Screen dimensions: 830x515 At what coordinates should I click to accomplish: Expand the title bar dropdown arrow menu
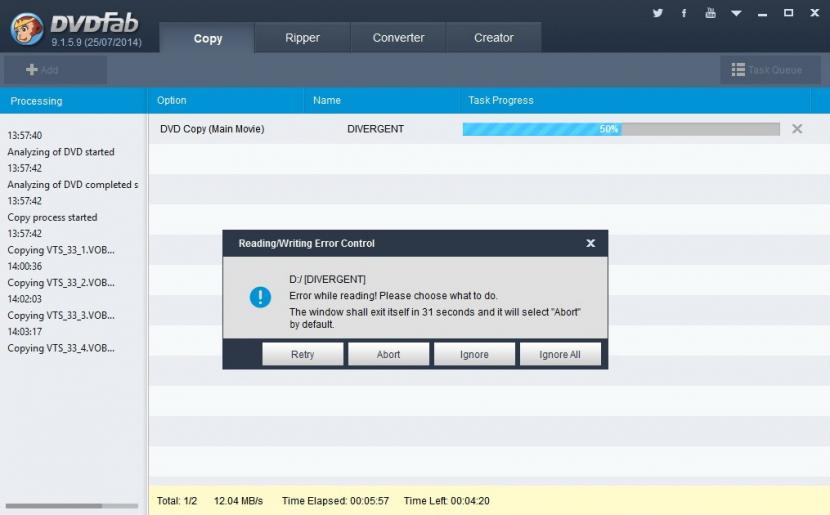(736, 13)
